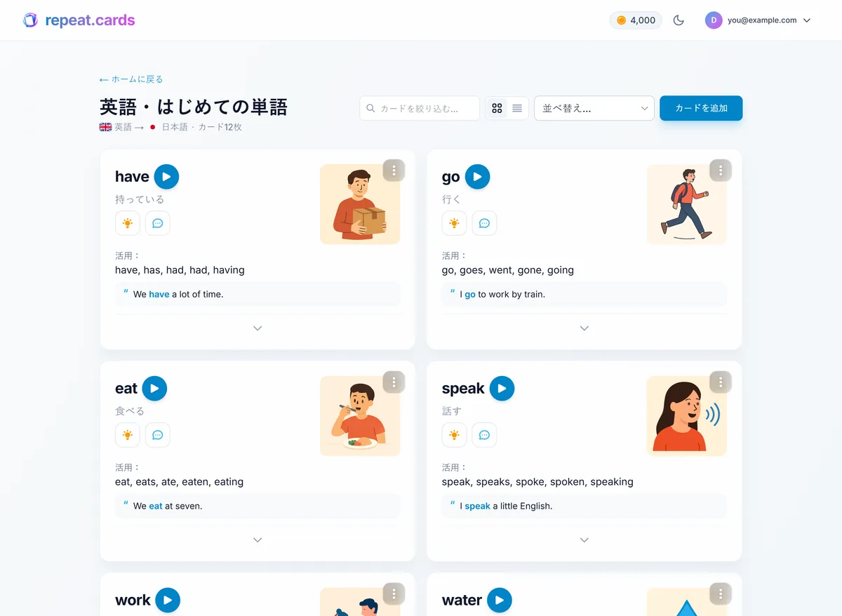Click conjugation 'speak, speaks, spoke, spoken, speaking'

pyautogui.click(x=537, y=482)
